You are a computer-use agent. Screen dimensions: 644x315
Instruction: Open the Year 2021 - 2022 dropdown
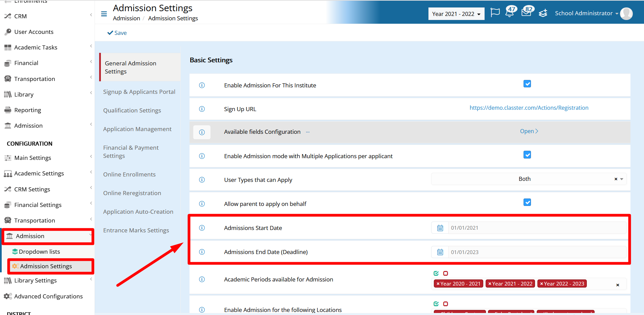[x=456, y=14]
